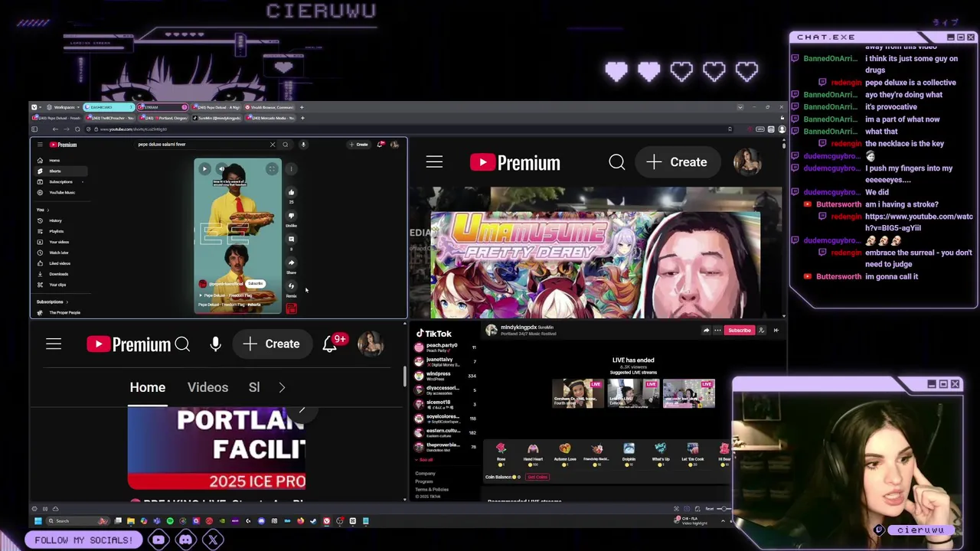Toggle Vivaldi side panel from address bar
This screenshot has height=551, width=980.
pyautogui.click(x=34, y=129)
